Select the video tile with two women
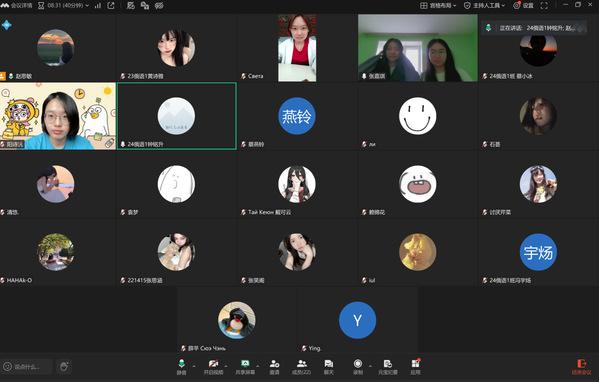This screenshot has width=599, height=382. pyautogui.click(x=418, y=48)
